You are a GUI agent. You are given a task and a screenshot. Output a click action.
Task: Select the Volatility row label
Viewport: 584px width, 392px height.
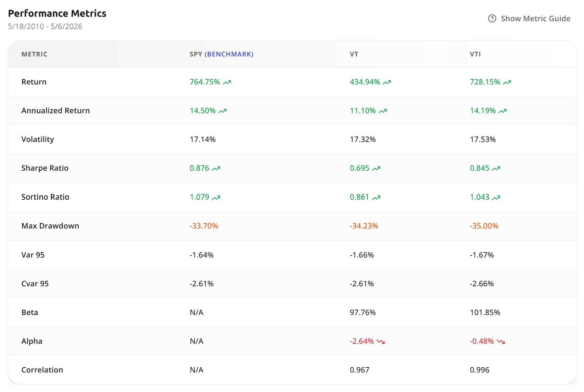38,139
